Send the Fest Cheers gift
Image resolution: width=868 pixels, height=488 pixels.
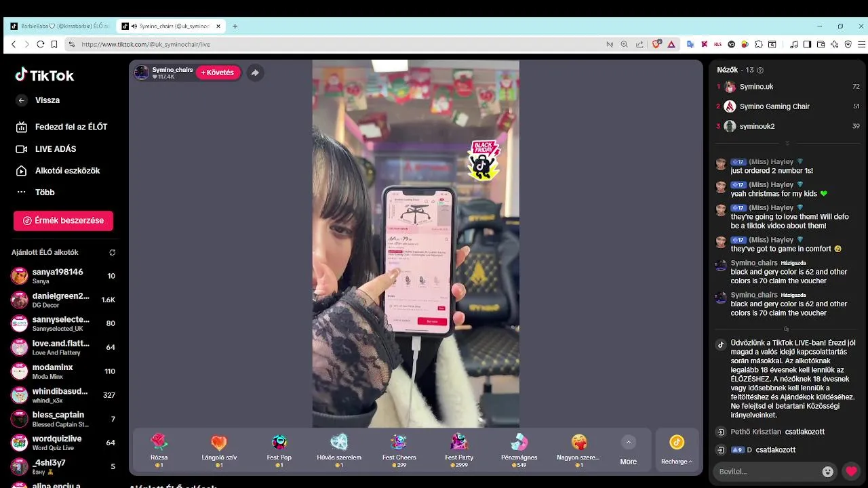(x=399, y=450)
